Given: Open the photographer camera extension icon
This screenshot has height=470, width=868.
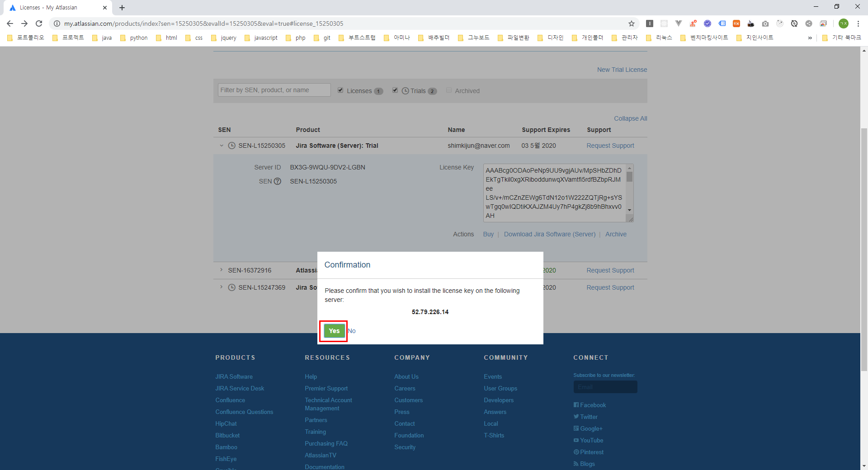Looking at the screenshot, I should pyautogui.click(x=751, y=23).
